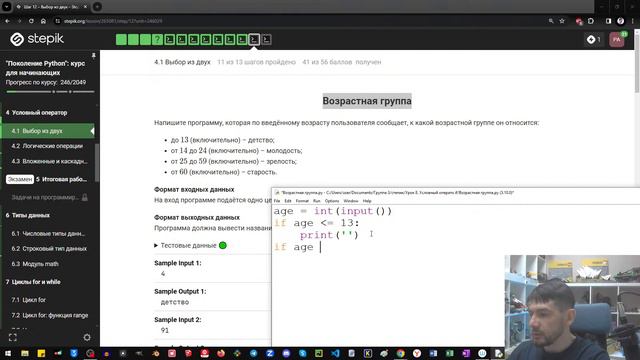Expand the Тестовые данные section

[190, 245]
